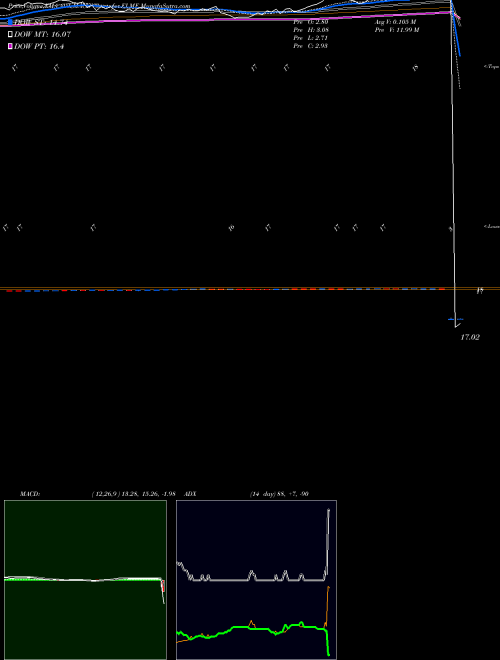Click the ADX panel title
Viewport: 500px width, 660px height.
pos(190,494)
